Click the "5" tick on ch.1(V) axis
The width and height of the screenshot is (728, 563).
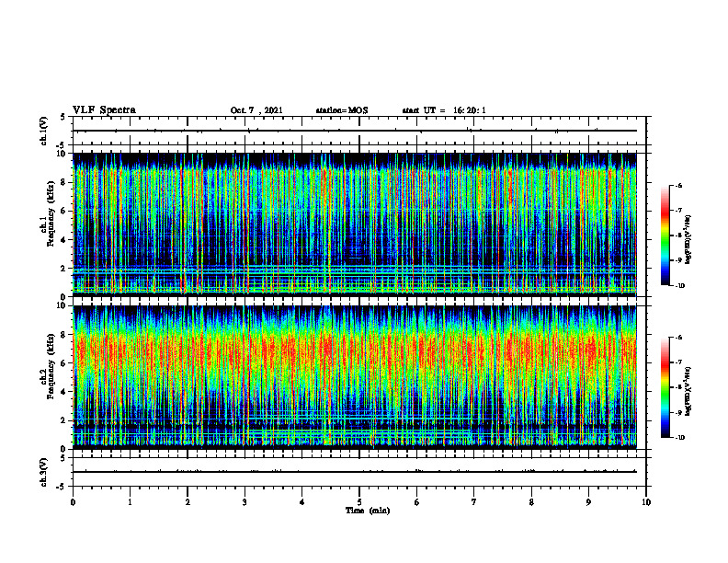(x=63, y=117)
